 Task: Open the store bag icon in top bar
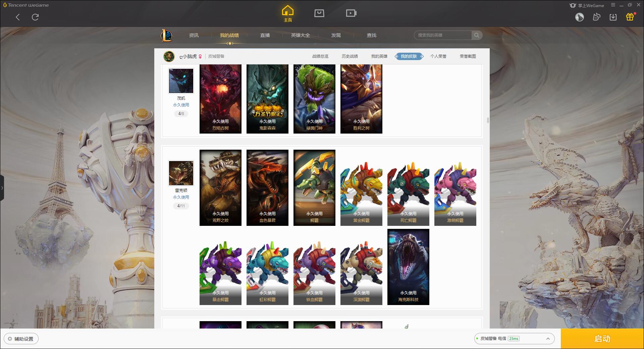[319, 13]
